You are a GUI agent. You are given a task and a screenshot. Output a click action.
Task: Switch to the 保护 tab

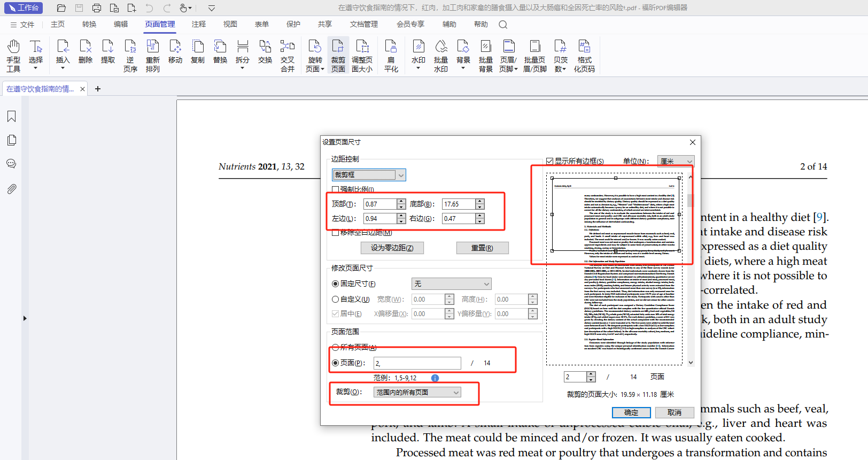click(293, 25)
